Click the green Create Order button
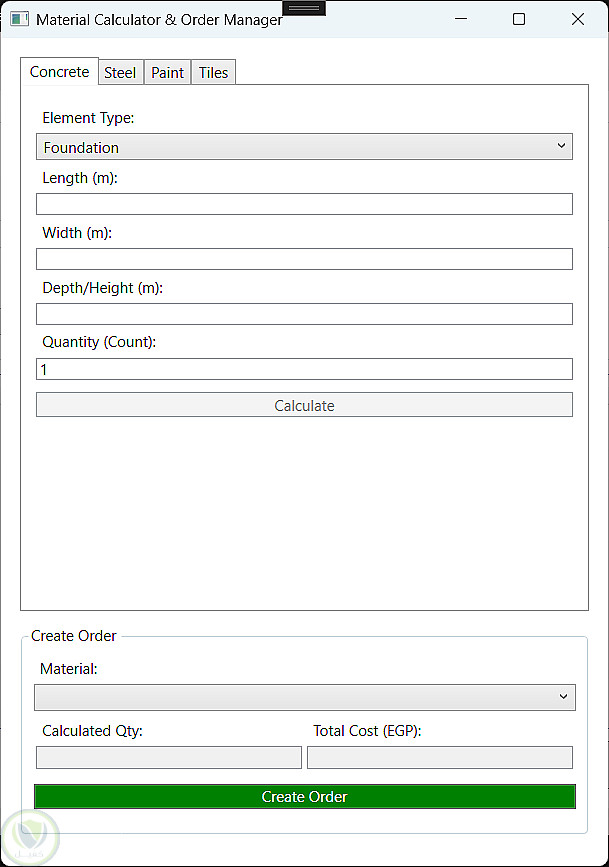 coord(305,796)
